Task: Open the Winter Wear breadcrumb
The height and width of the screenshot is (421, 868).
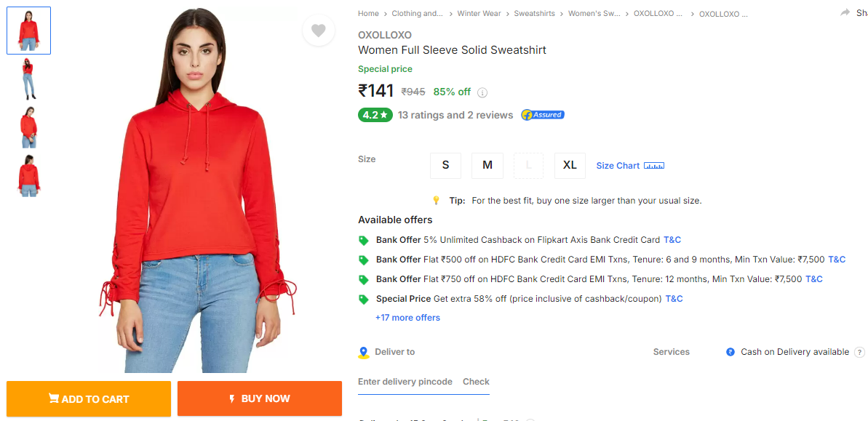Action: pyautogui.click(x=479, y=14)
